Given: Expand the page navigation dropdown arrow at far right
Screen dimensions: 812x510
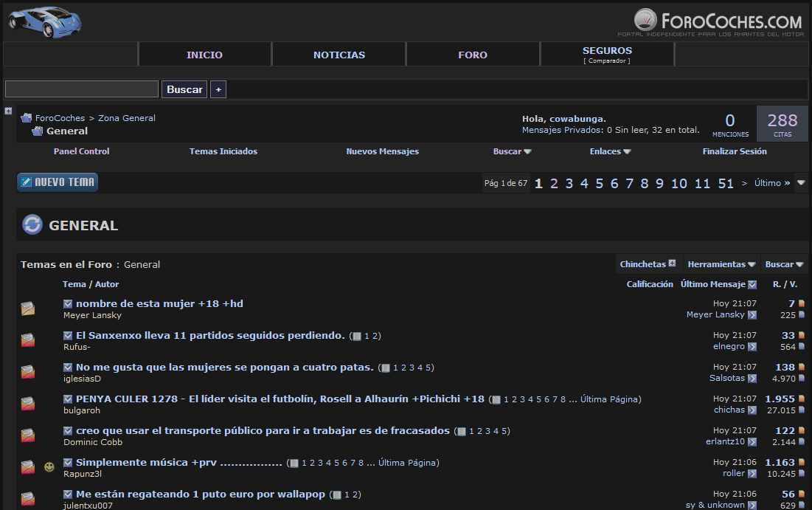Looking at the screenshot, I should pos(802,183).
